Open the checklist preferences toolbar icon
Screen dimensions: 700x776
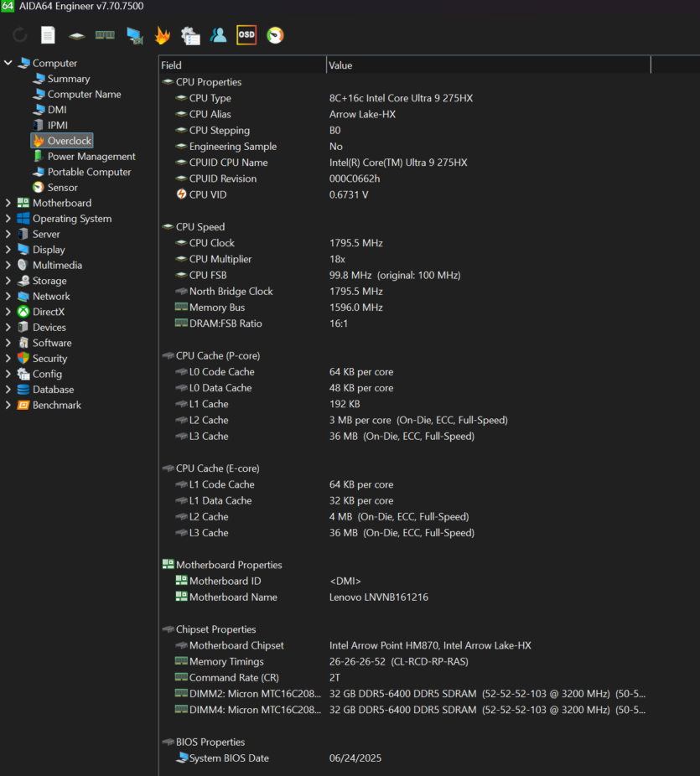coord(190,36)
